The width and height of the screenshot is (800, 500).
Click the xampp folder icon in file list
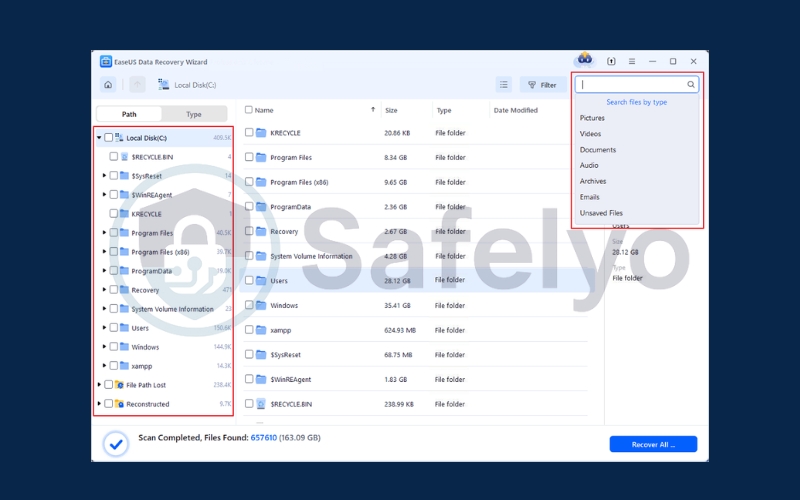[261, 330]
